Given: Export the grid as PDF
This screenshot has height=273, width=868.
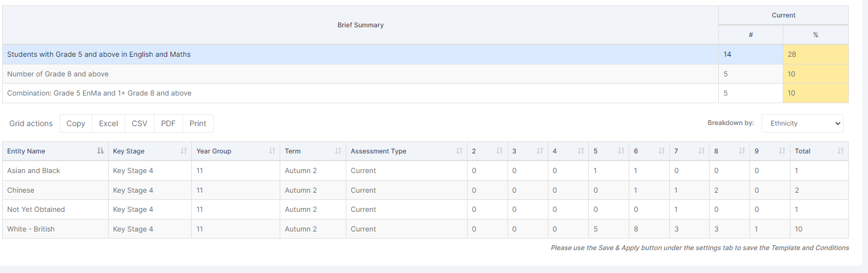Looking at the screenshot, I should tap(168, 123).
